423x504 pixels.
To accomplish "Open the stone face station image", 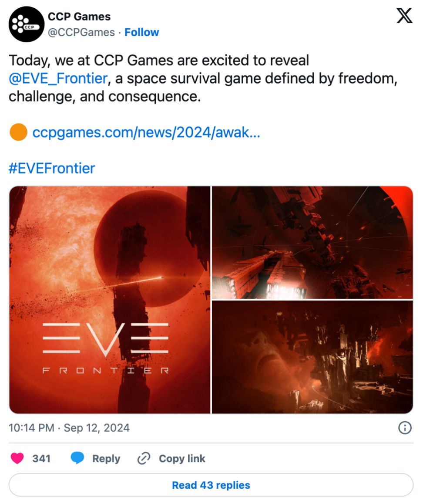I will (312, 357).
